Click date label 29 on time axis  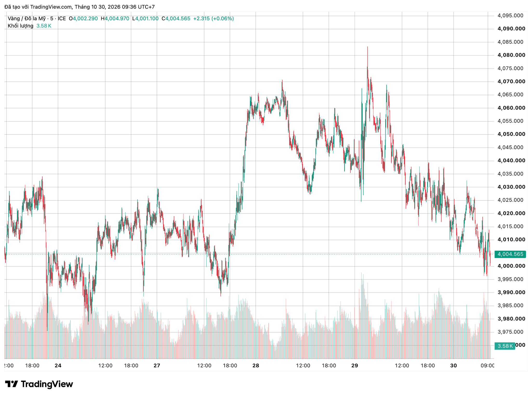pos(355,366)
